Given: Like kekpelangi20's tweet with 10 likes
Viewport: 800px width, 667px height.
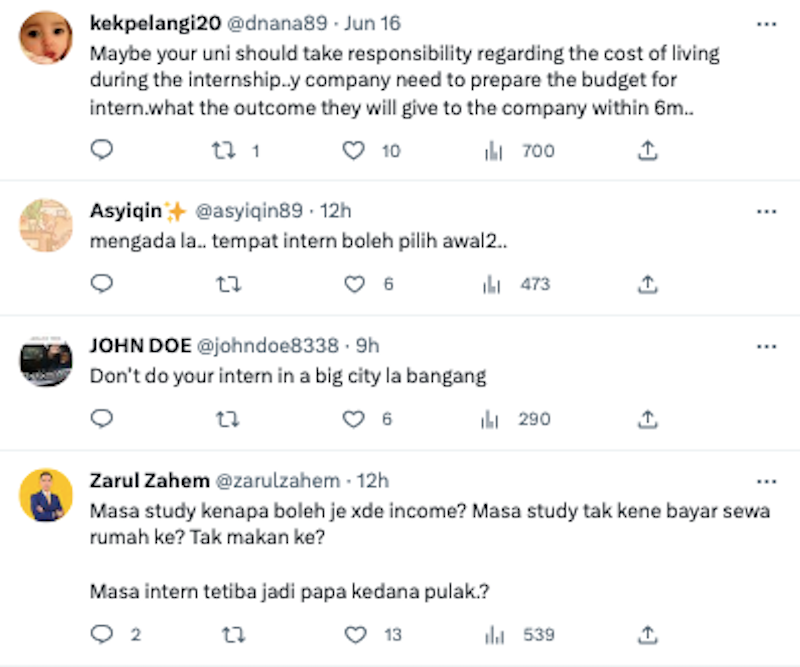Looking at the screenshot, I should (x=353, y=151).
